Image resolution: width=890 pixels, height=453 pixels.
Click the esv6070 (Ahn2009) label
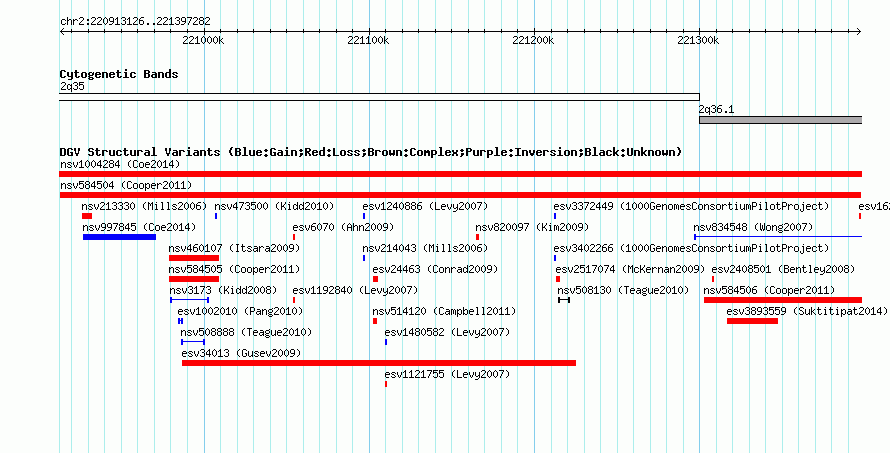pos(343,227)
